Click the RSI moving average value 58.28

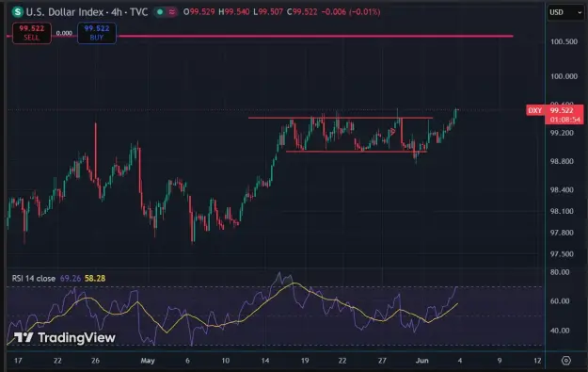coord(95,279)
